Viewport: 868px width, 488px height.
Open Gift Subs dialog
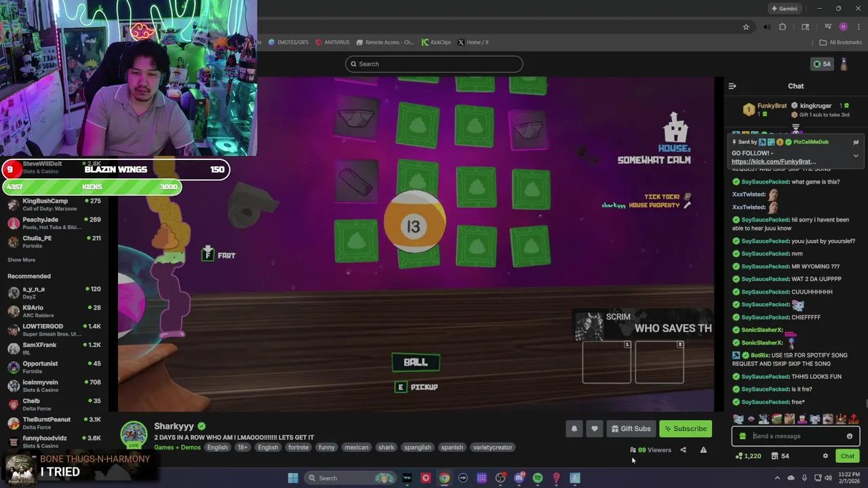click(x=631, y=428)
